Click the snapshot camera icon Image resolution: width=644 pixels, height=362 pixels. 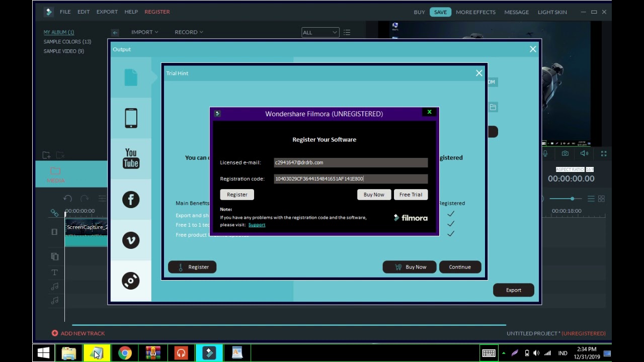tap(565, 153)
